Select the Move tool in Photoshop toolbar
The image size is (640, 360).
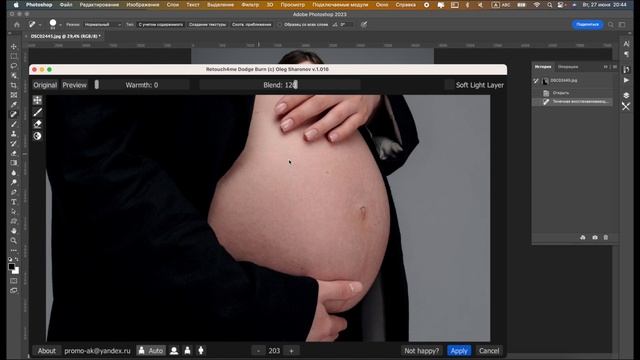tap(14, 46)
